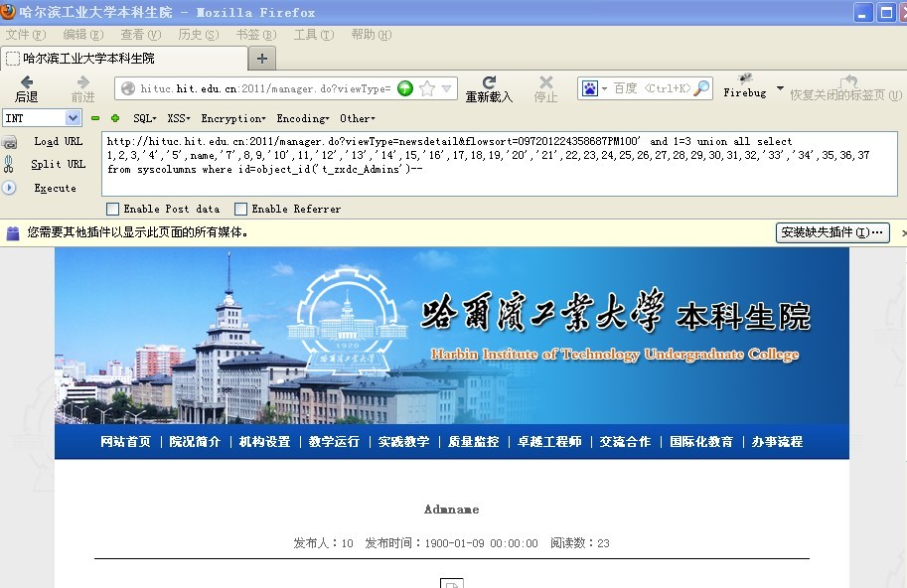The width and height of the screenshot is (907, 588).
Task: Open the 院况简介 navigation link
Action: pos(195,442)
